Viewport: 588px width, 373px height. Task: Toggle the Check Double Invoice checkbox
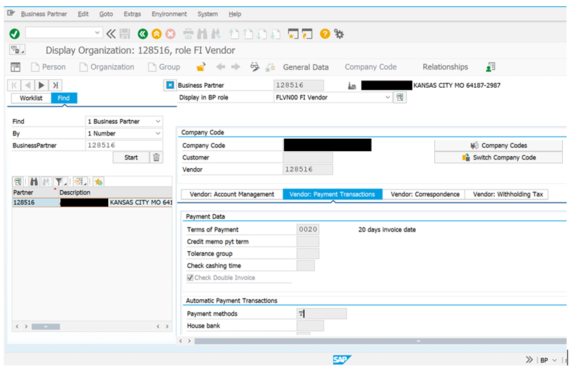tap(191, 278)
